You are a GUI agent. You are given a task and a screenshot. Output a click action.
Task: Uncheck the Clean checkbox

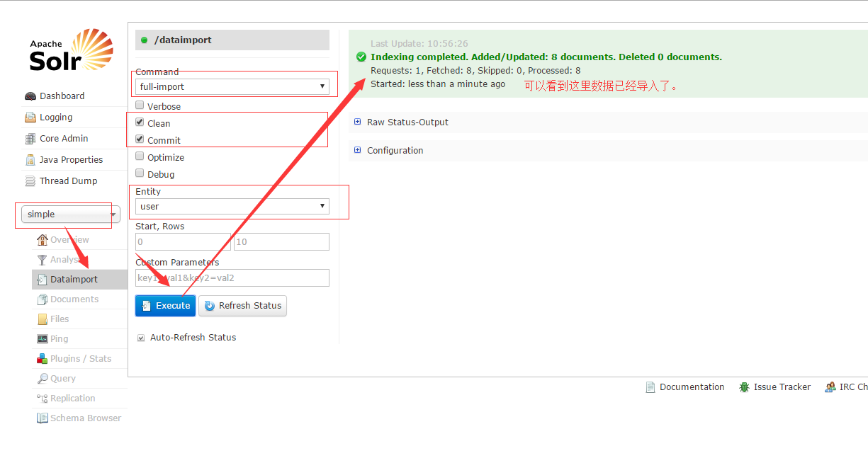(140, 122)
